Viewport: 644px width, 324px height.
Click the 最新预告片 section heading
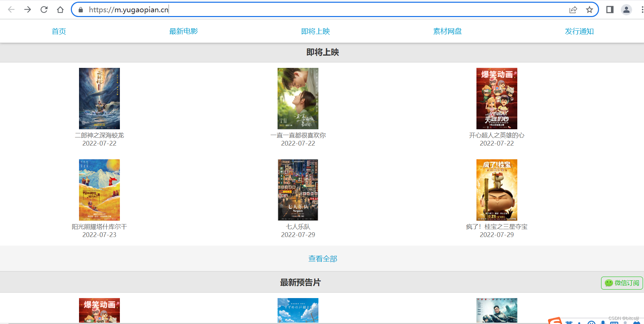[x=300, y=282]
